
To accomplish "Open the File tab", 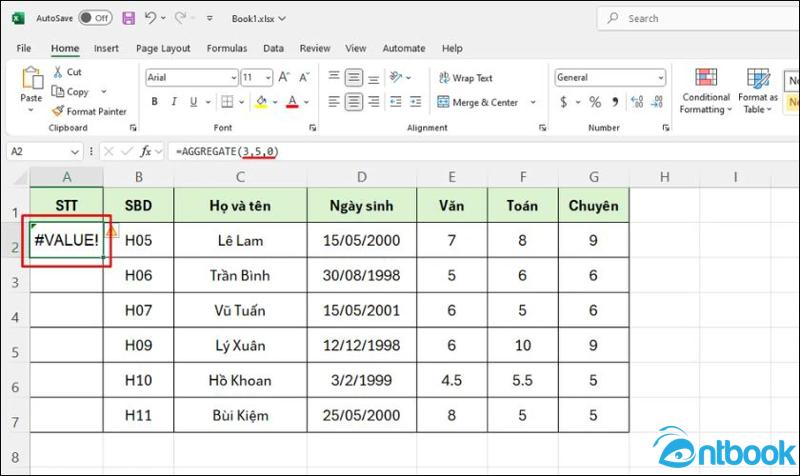I will click(23, 48).
